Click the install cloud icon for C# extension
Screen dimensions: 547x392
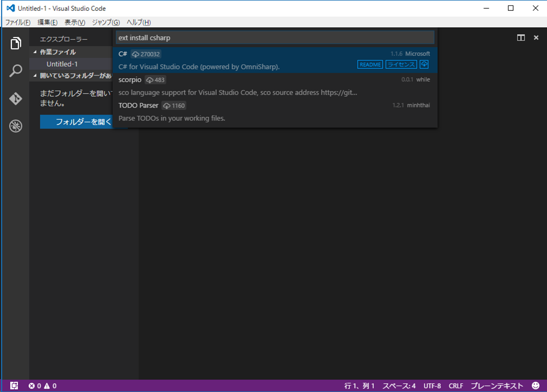(x=424, y=64)
